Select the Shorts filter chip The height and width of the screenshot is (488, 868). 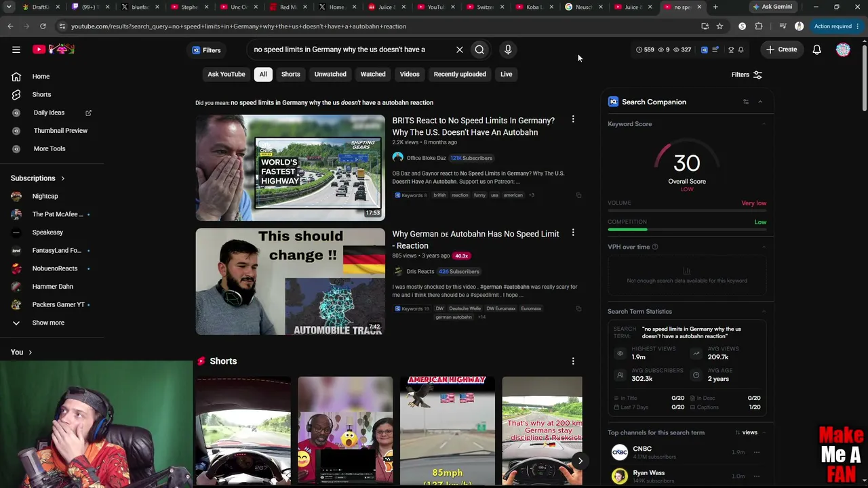coord(290,74)
